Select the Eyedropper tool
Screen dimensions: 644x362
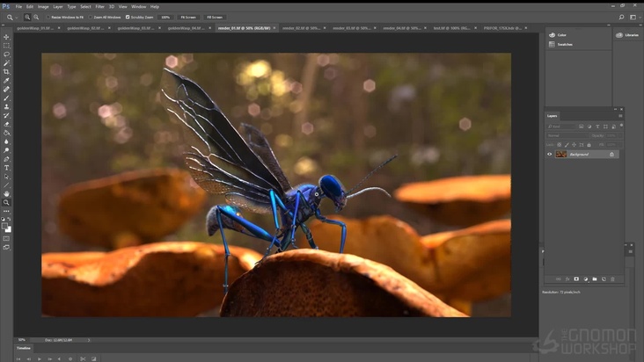pyautogui.click(x=6, y=80)
